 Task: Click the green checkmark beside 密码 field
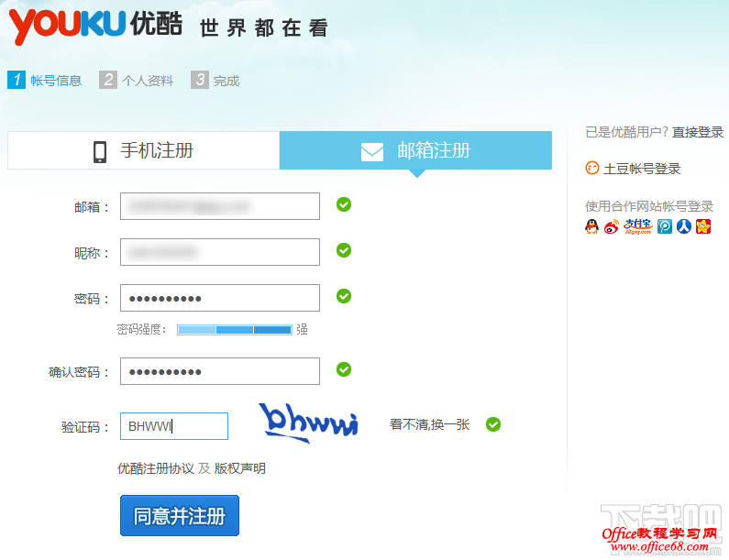tap(344, 295)
